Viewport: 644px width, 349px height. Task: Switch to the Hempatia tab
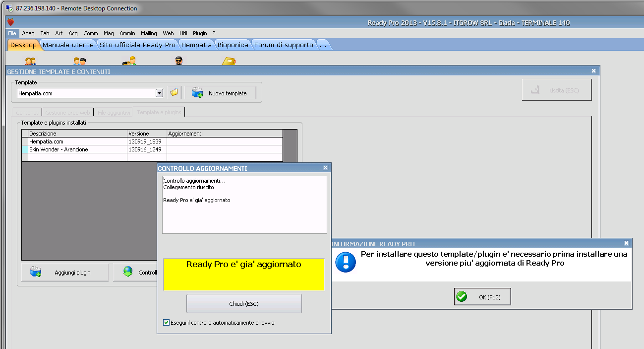196,45
